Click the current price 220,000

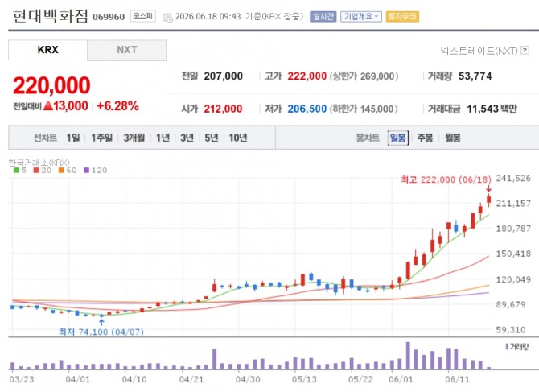tap(51, 85)
